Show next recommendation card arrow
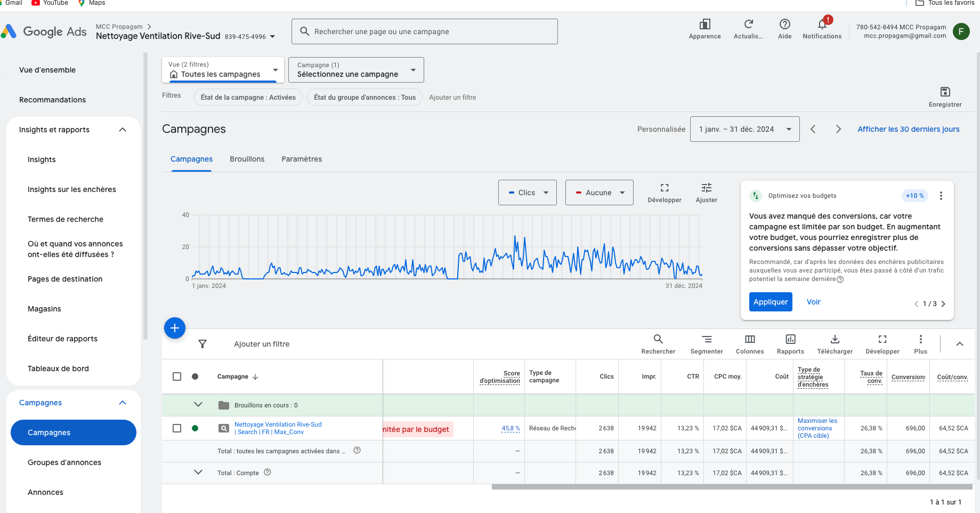 coord(943,304)
